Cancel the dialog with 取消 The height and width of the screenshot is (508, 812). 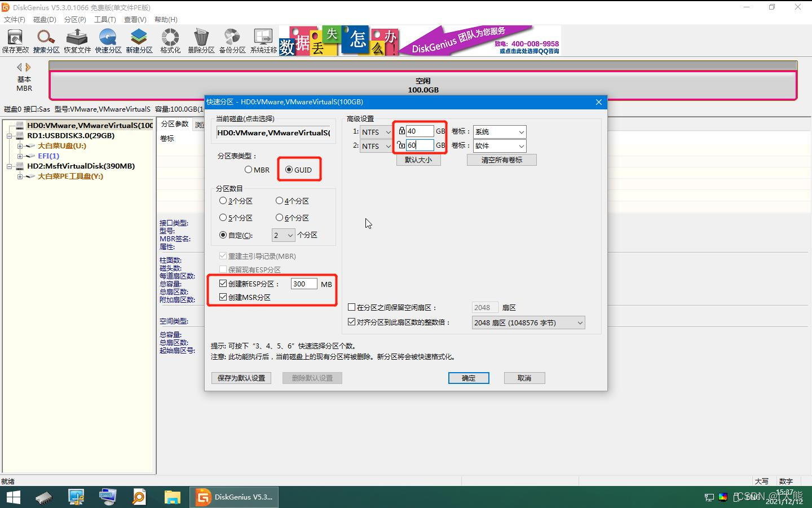pyautogui.click(x=524, y=378)
